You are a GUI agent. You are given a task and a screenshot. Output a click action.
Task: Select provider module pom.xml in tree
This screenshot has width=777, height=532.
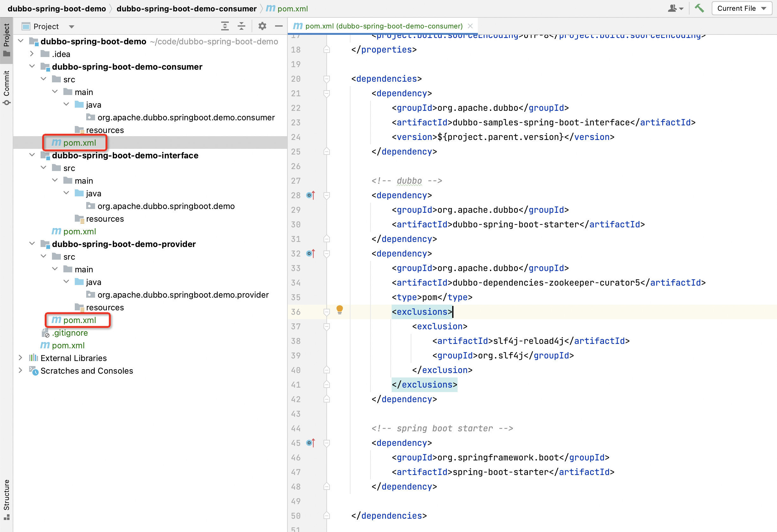tap(79, 320)
